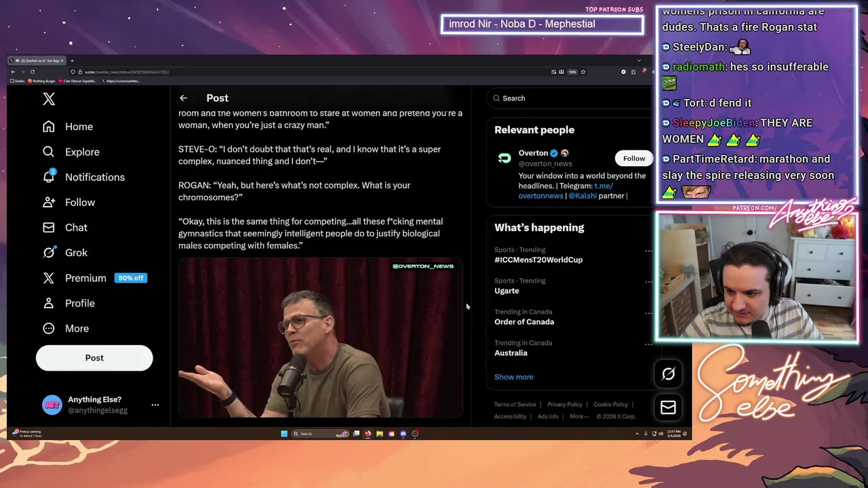Open options for Australia trend
This screenshot has width=868, height=488.
click(648, 345)
